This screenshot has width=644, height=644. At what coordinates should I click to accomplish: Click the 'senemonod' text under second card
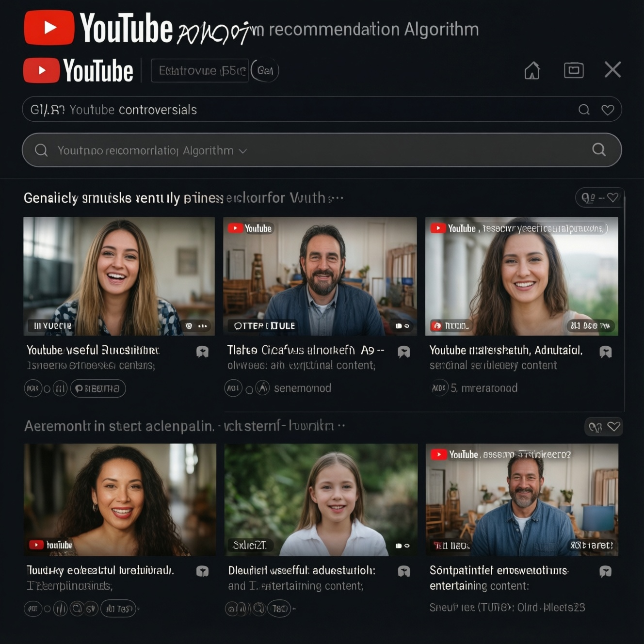pyautogui.click(x=303, y=388)
